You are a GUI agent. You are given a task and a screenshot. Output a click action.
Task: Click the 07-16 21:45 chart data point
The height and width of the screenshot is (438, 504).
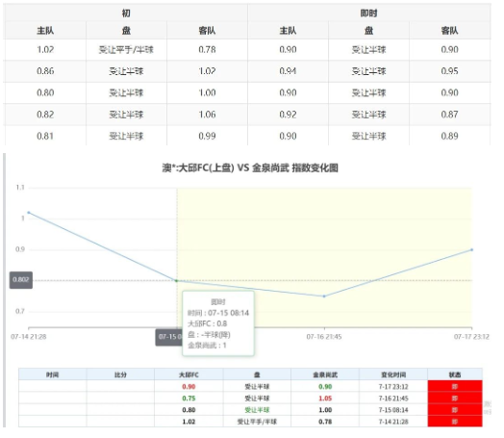click(x=324, y=296)
